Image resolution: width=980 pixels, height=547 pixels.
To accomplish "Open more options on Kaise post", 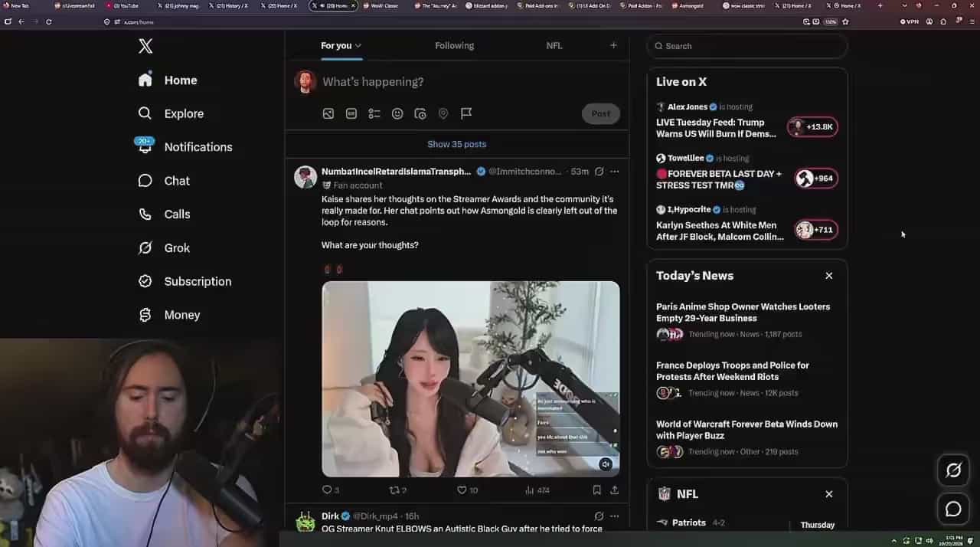I will pos(614,172).
